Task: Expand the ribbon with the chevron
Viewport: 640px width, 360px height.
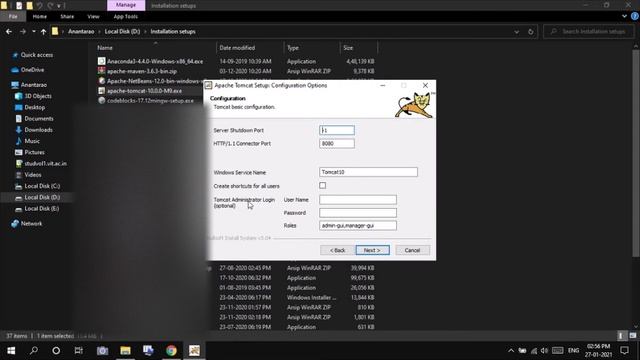Action: (x=624, y=16)
